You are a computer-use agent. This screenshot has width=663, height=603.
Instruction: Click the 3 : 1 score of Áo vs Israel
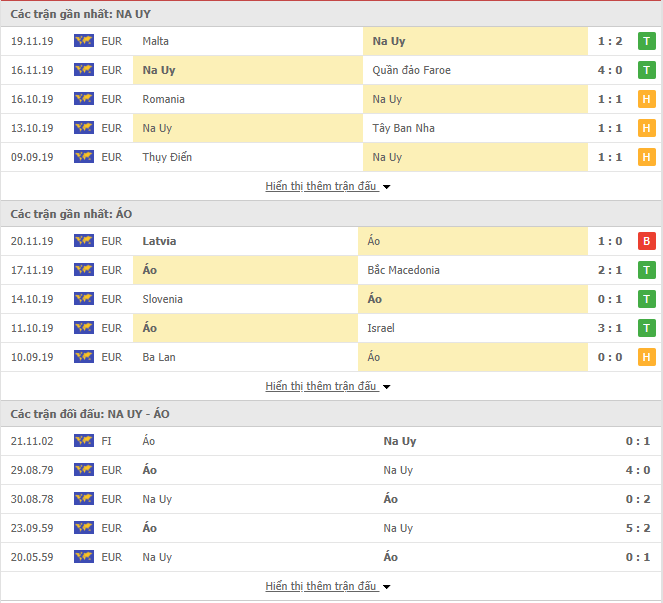[x=609, y=329]
